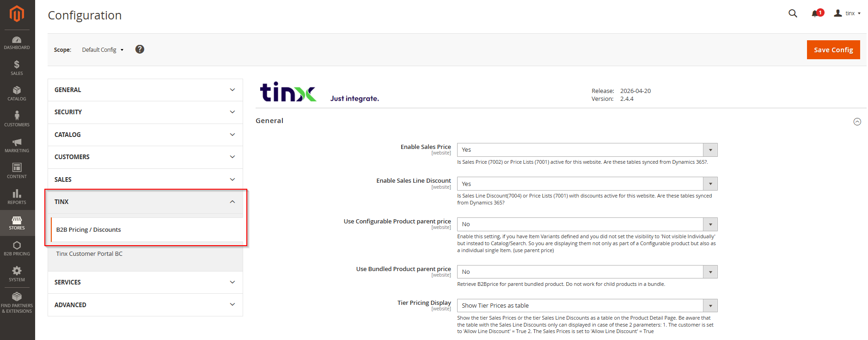Expand the CUSTOMERS config tab
The width and height of the screenshot is (868, 340).
(145, 157)
